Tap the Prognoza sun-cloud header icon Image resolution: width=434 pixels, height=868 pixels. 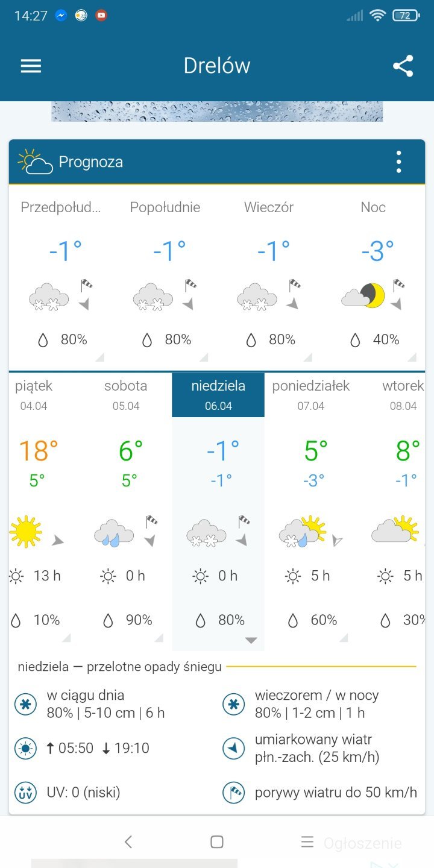[x=35, y=162]
